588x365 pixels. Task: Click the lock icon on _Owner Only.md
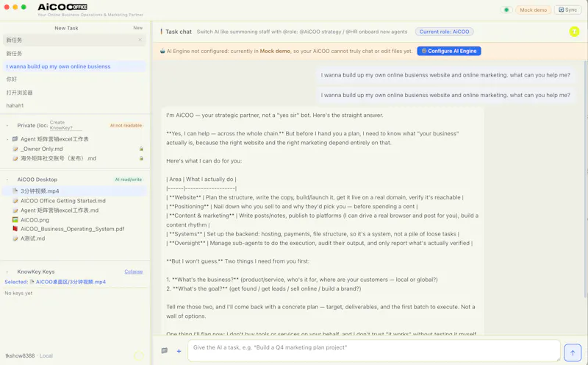141,149
